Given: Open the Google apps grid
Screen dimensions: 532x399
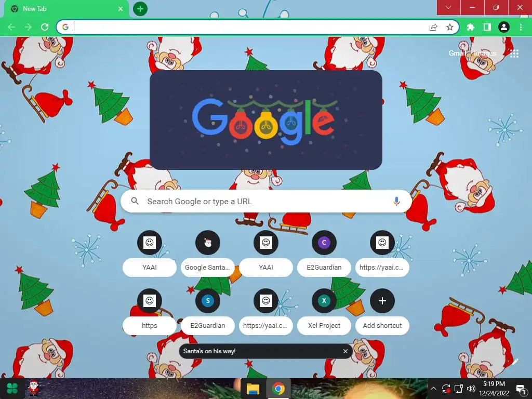Looking at the screenshot, I should (x=514, y=54).
